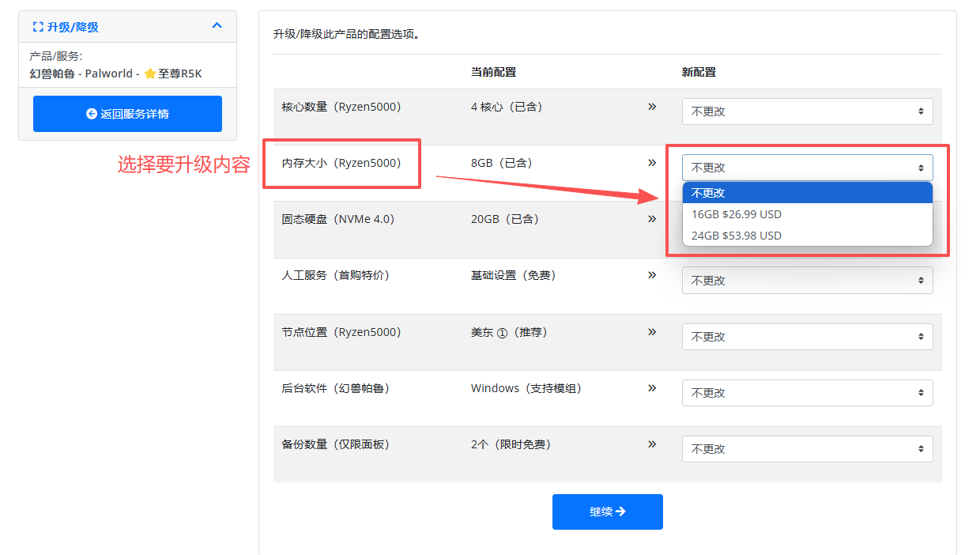
Task: Open 人工服务 new configuration dropdown
Action: pyautogui.click(x=807, y=281)
